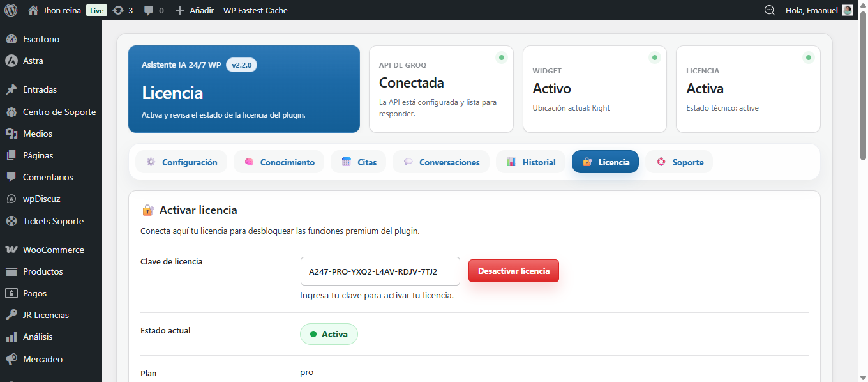Click the lock icon beside Activar licencia
The height and width of the screenshot is (382, 868).
[x=147, y=210]
